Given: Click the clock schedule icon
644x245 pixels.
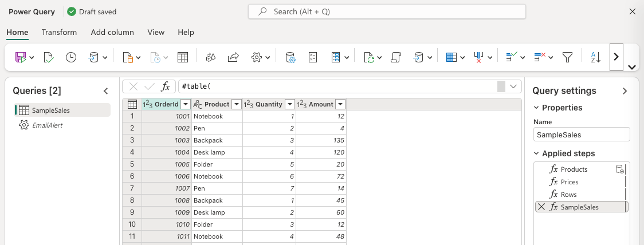Looking at the screenshot, I should (x=71, y=57).
